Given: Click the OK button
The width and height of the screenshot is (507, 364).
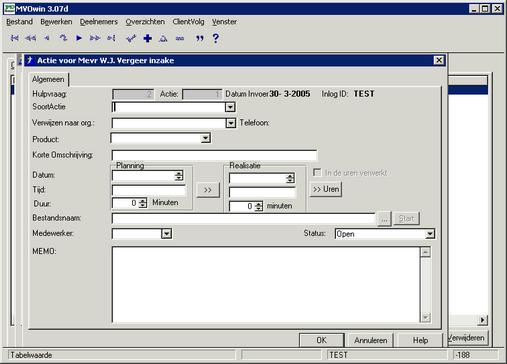Looking at the screenshot, I should tap(321, 340).
